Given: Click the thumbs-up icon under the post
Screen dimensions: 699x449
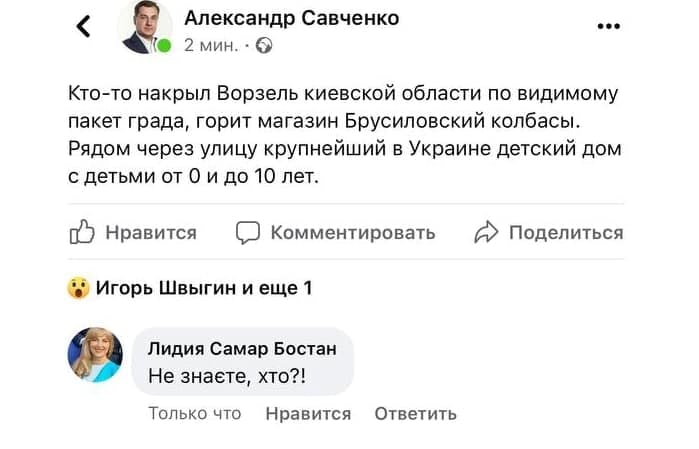Looking at the screenshot, I should 81,233.
